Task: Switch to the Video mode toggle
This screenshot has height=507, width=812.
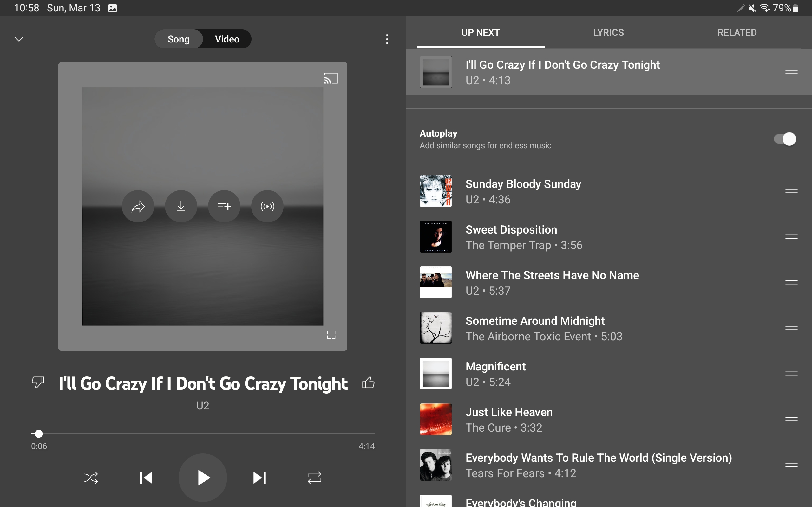Action: (x=227, y=39)
